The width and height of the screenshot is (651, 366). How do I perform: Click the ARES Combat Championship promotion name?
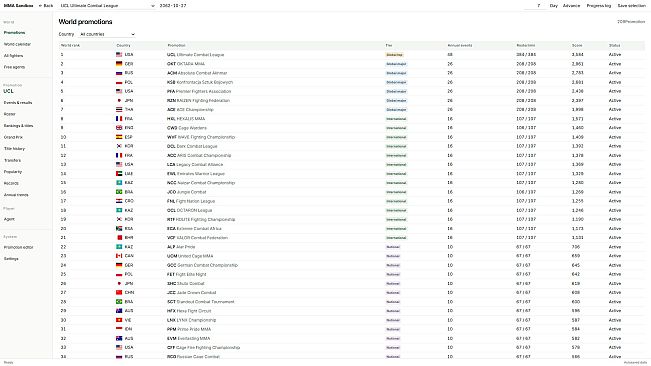pyautogui.click(x=199, y=155)
